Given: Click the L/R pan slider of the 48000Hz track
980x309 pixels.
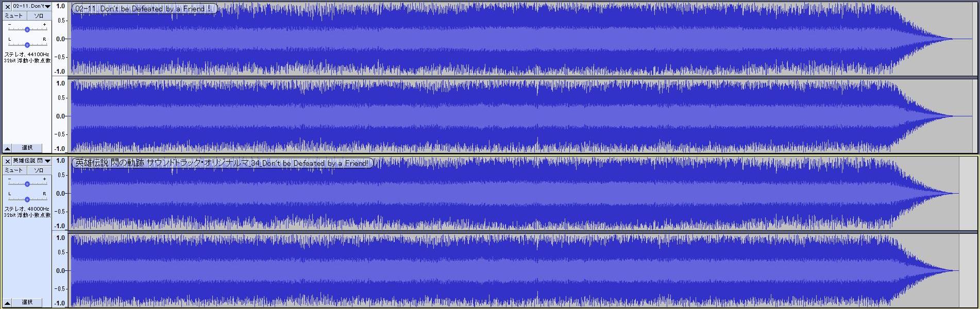Looking at the screenshot, I should click(x=27, y=199).
